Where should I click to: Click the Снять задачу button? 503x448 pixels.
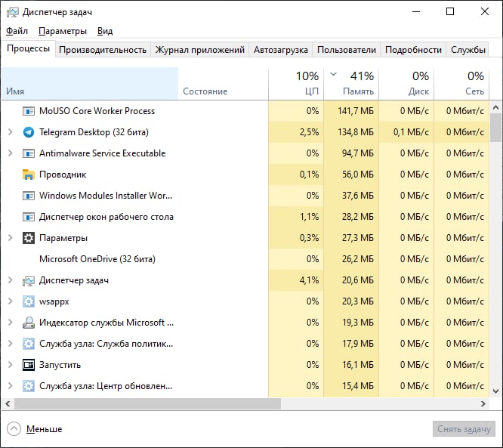pos(464,429)
